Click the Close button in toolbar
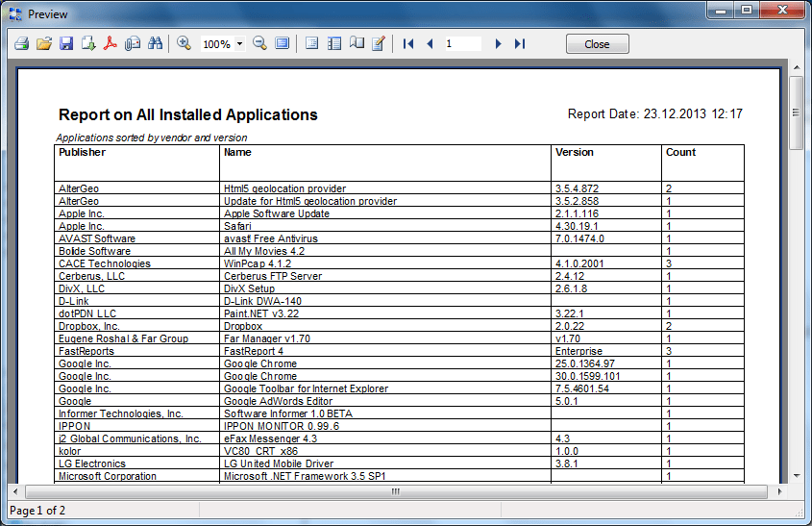This screenshot has width=812, height=526. click(598, 44)
